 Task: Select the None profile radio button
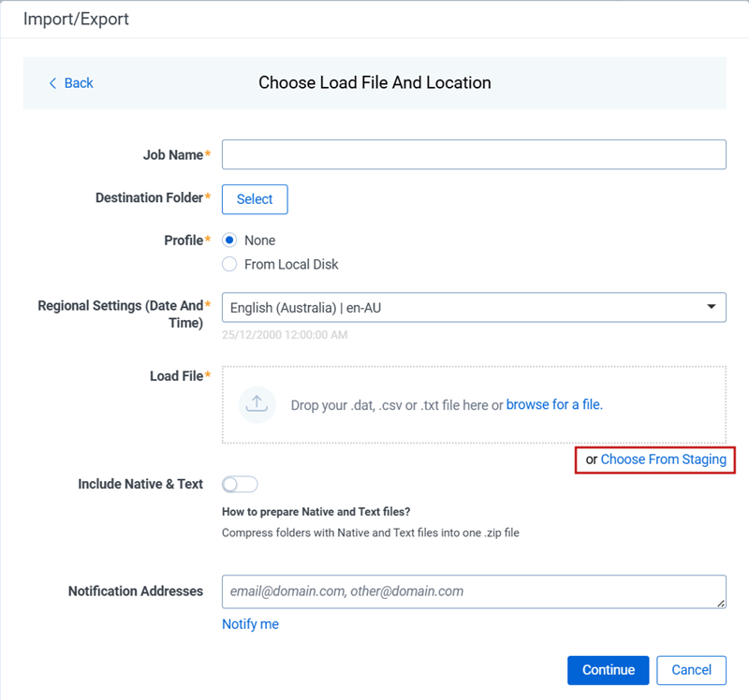pos(228,240)
